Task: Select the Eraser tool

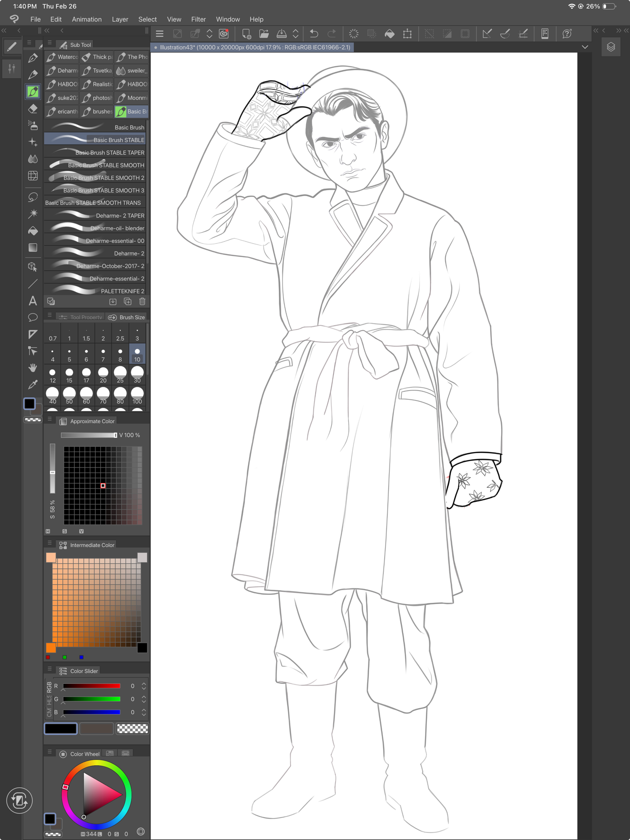Action: (33, 109)
